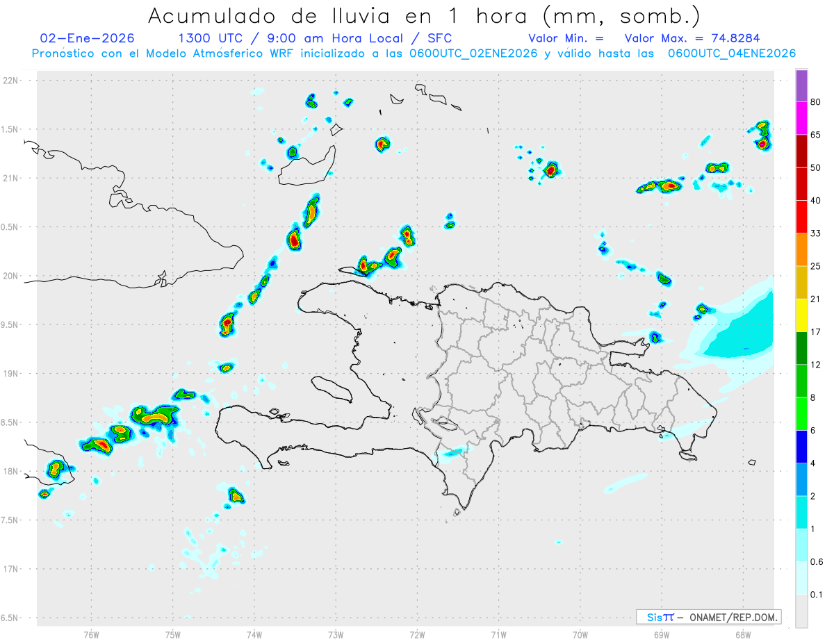The width and height of the screenshot is (834, 644).
Task: Click the light blue colorbar segment between 2 and 4
Action: pos(801,479)
